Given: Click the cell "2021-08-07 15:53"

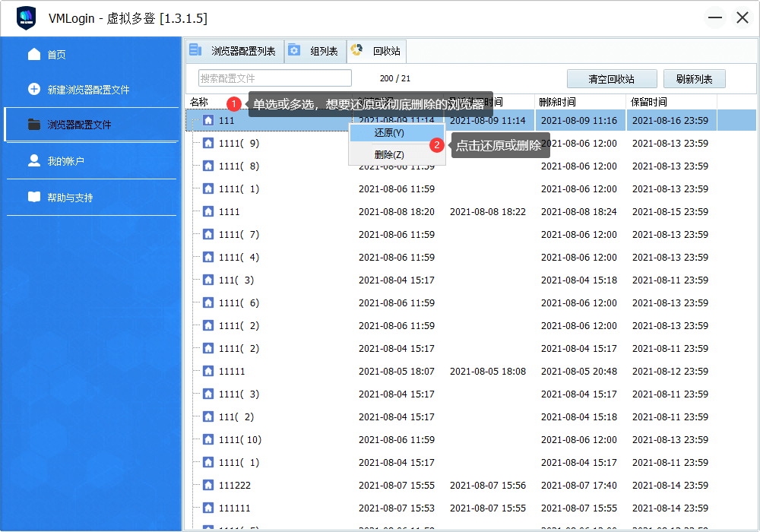Looking at the screenshot, I should (x=397, y=508).
